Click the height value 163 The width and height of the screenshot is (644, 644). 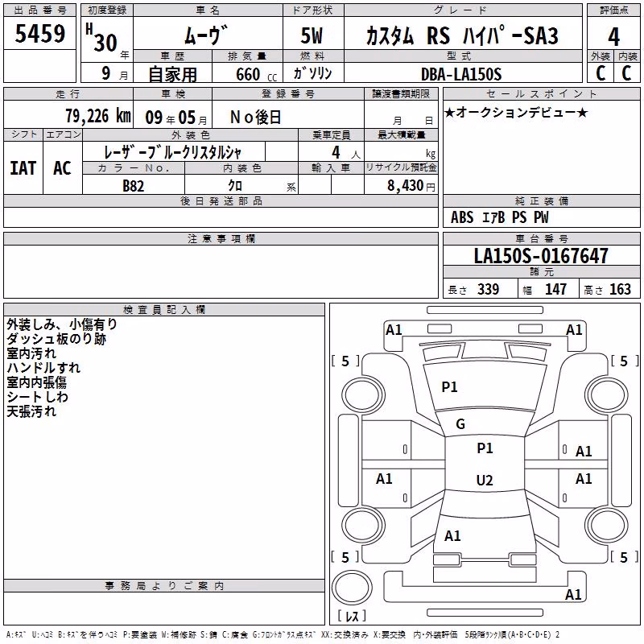point(620,289)
